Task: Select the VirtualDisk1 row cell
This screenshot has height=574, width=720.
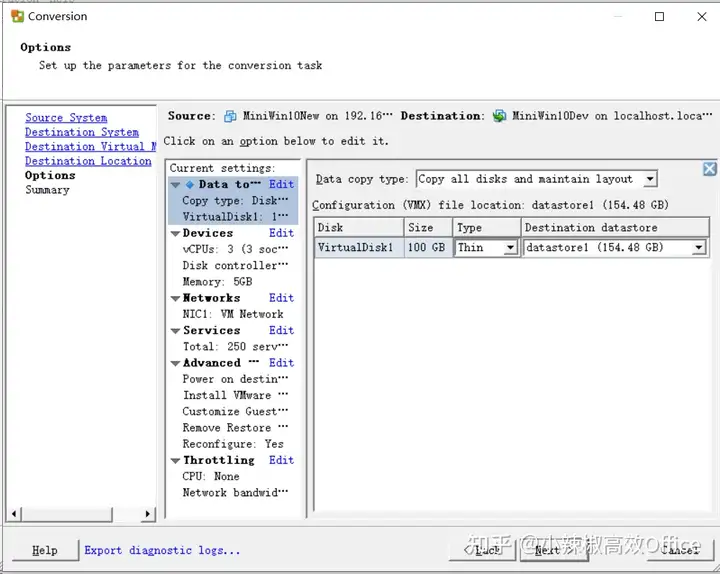Action: point(359,248)
